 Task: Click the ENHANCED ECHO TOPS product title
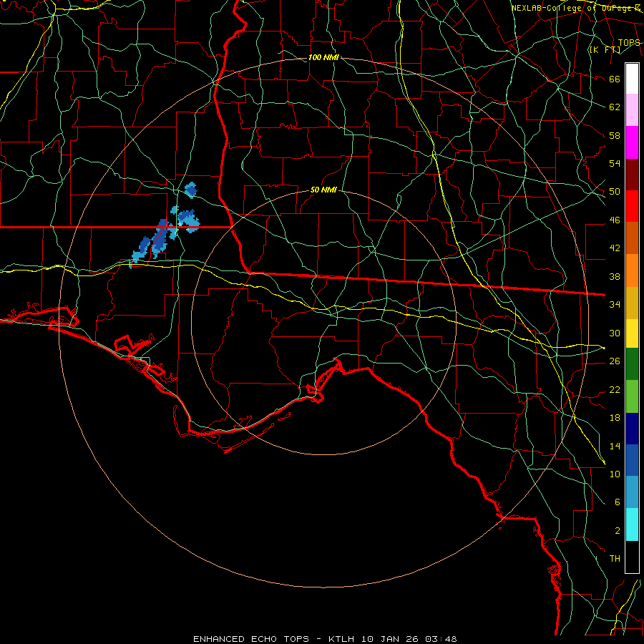251,639
